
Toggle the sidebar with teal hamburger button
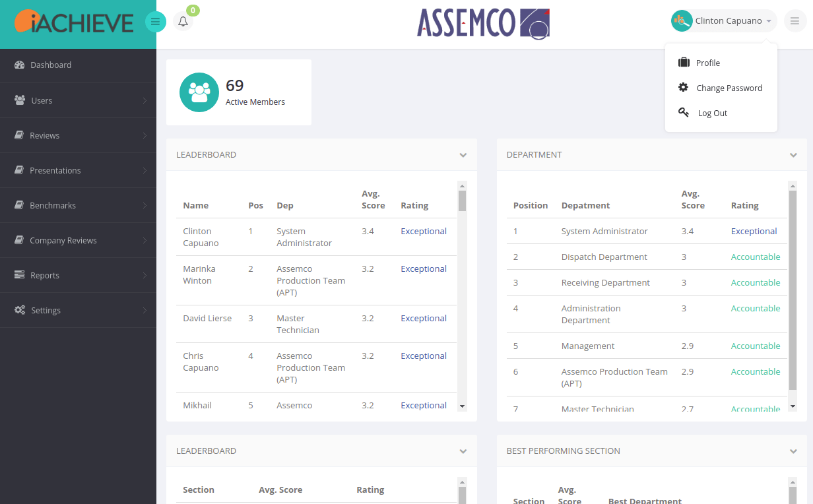[x=156, y=22]
